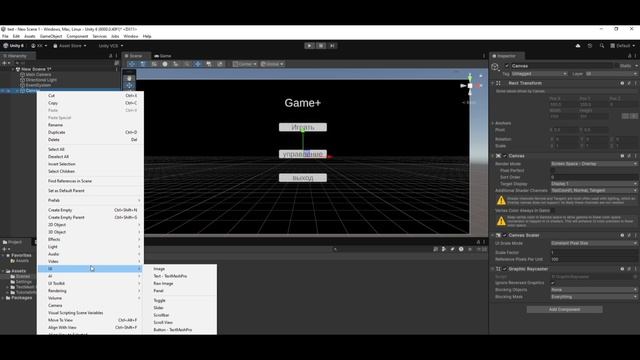Collapse the New Scene 1 hierarchy node
Image resolution: width=640 pixels, height=360 pixels.
click(x=13, y=69)
